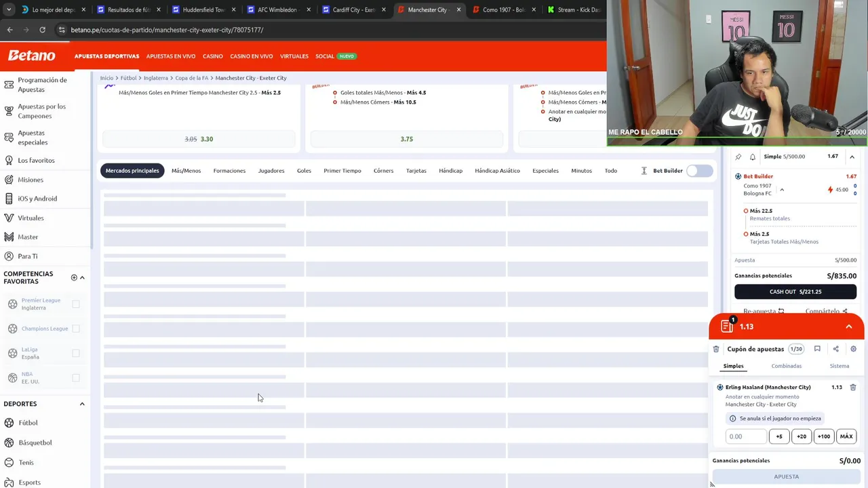Click the Esports icon under Deportes
868x488 pixels.
click(x=9, y=482)
